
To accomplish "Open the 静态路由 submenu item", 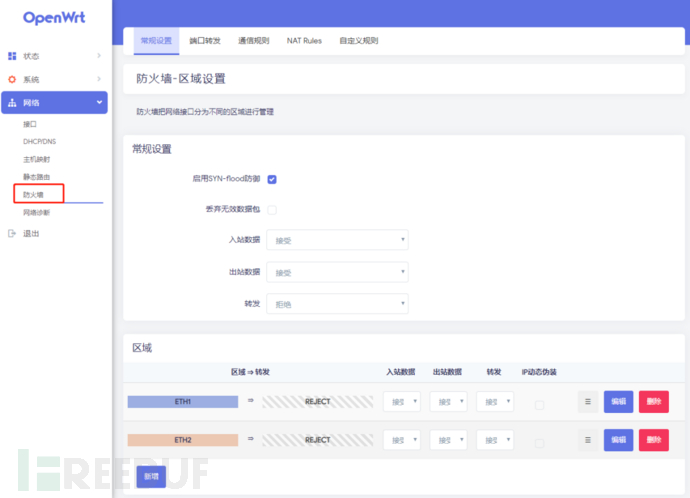I will [37, 177].
